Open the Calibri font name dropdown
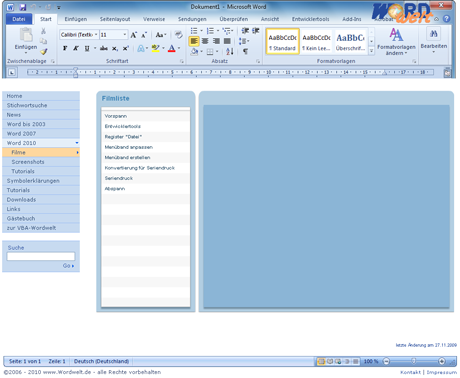460x378 pixels. point(96,35)
